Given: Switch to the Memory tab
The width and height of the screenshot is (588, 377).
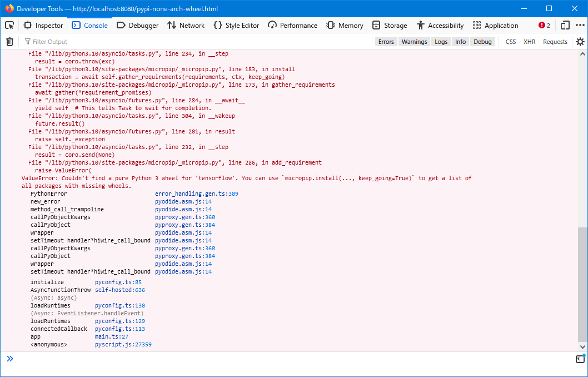Looking at the screenshot, I should tap(345, 25).
